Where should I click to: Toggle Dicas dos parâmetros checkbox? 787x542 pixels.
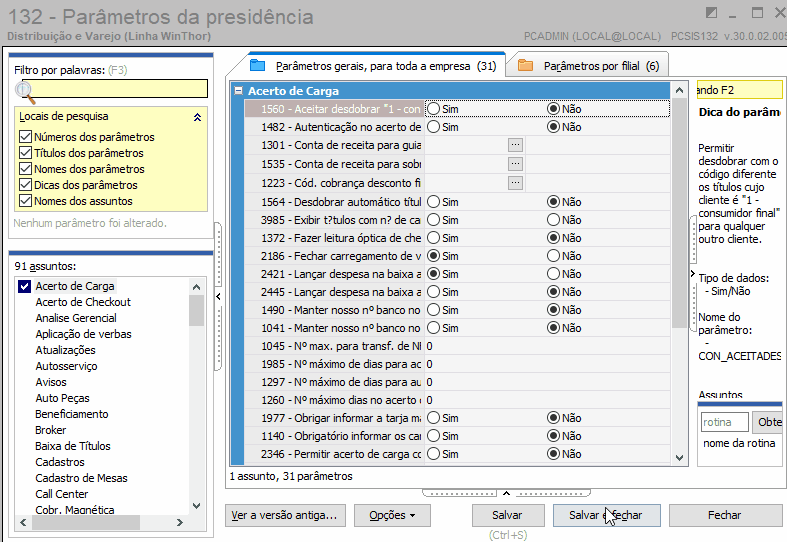[x=25, y=185]
